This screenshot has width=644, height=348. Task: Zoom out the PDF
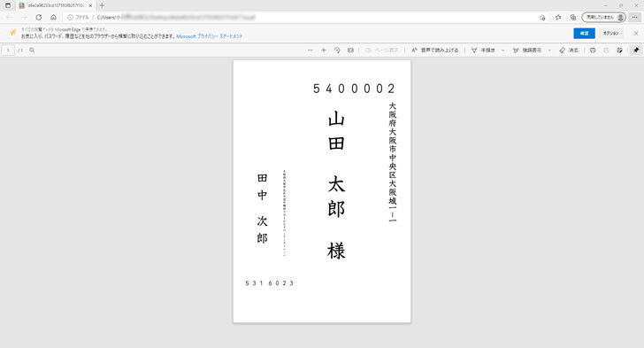[310, 50]
